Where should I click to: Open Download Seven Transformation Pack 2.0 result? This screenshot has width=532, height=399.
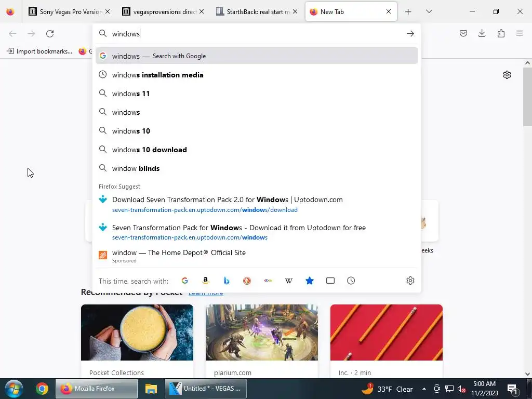pos(257,204)
